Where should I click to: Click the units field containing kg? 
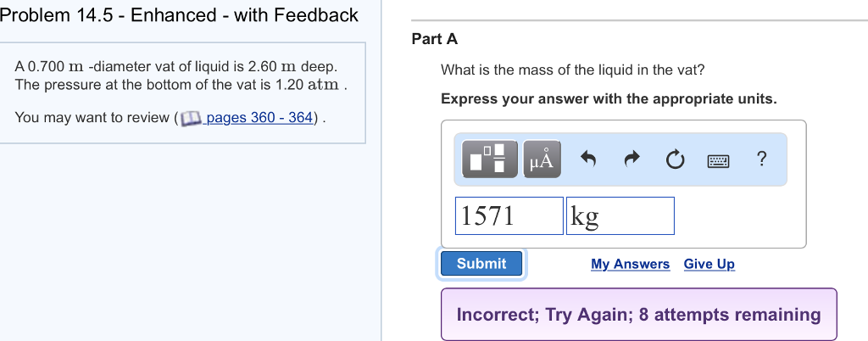[620, 216]
